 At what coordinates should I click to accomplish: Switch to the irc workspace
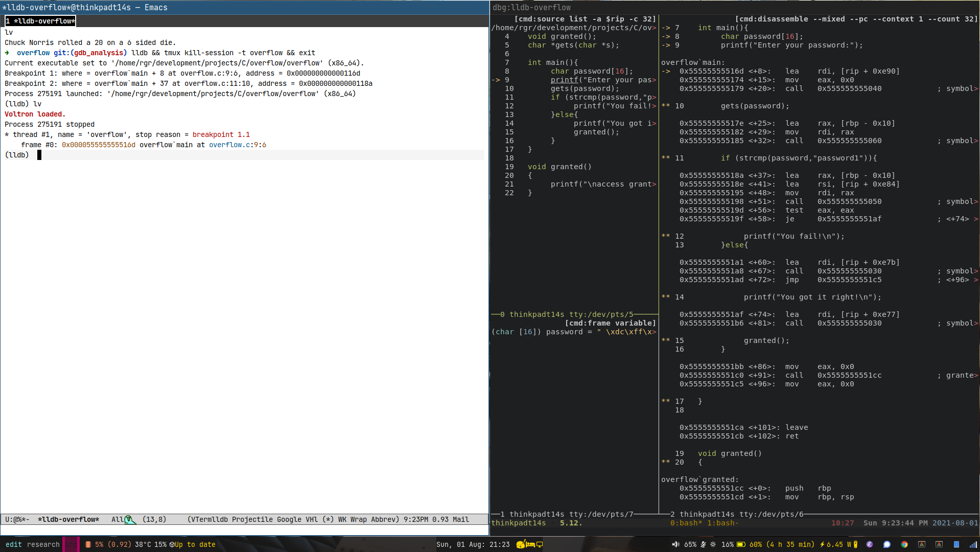(x=71, y=544)
